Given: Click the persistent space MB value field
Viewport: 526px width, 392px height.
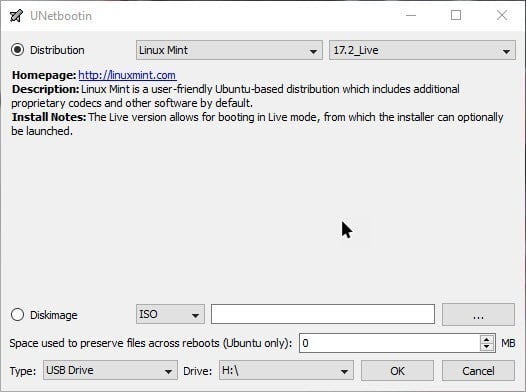Looking at the screenshot, I should [390, 343].
